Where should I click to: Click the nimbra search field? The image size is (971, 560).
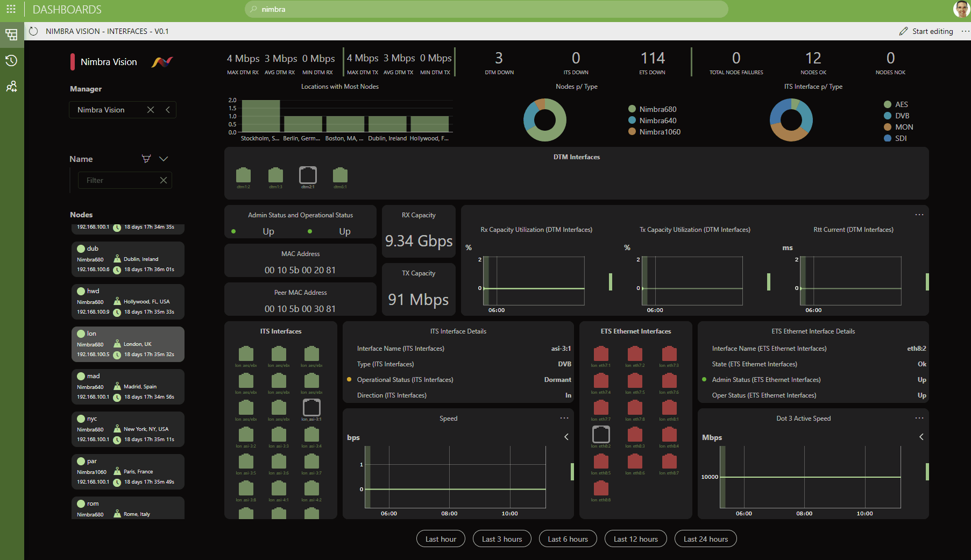click(x=486, y=9)
